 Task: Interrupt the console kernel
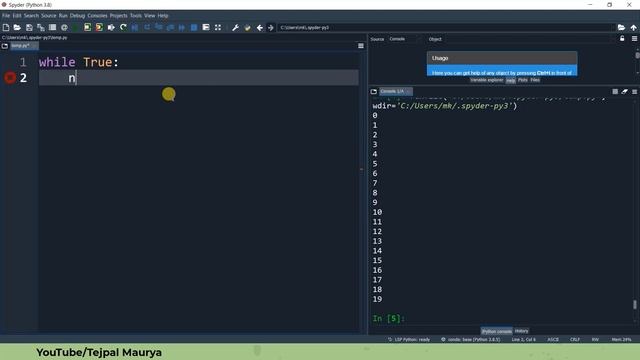(615, 91)
